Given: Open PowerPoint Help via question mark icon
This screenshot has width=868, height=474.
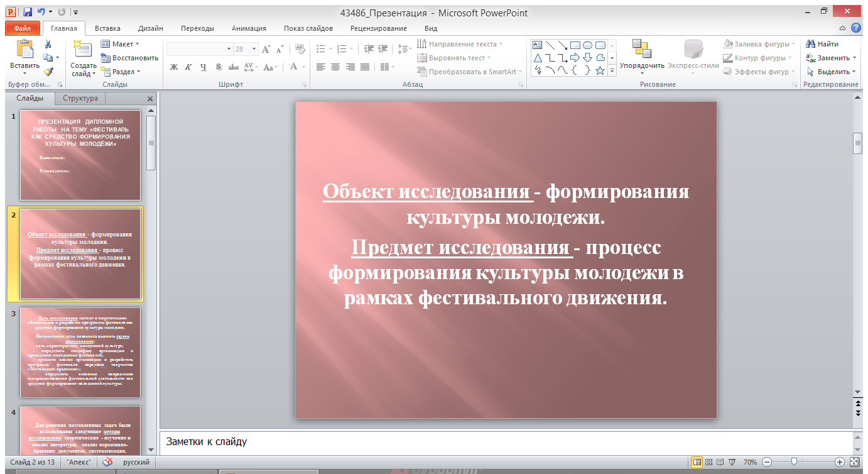Looking at the screenshot, I should 855,28.
